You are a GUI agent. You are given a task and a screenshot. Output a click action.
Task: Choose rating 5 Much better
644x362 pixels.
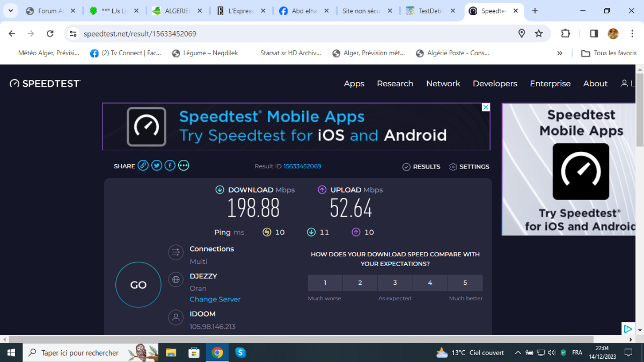[x=465, y=283]
